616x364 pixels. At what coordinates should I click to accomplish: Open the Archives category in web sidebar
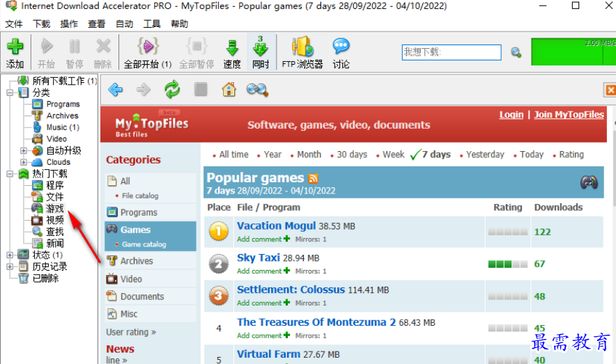point(137,261)
